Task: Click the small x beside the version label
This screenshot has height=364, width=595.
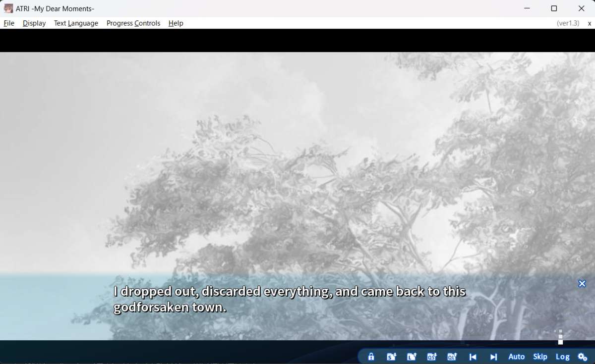Action: point(590,23)
